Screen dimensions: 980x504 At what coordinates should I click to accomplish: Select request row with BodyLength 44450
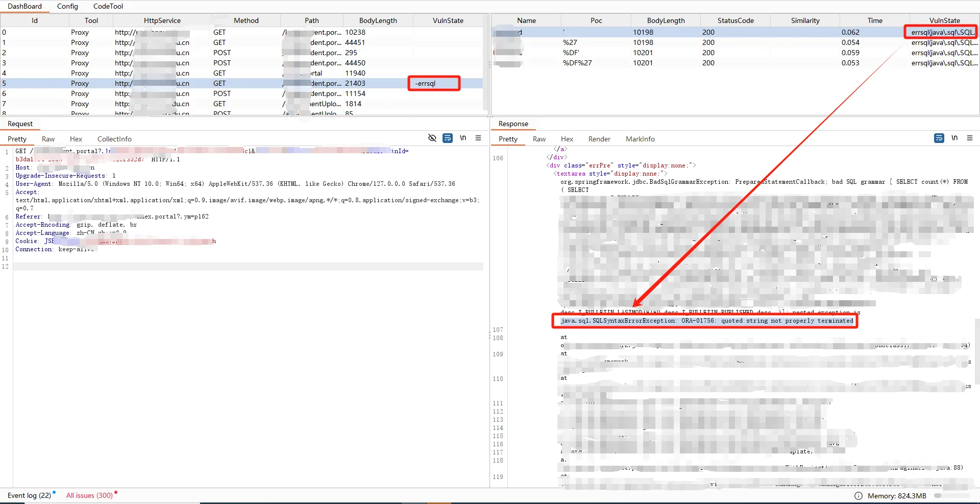point(242,63)
